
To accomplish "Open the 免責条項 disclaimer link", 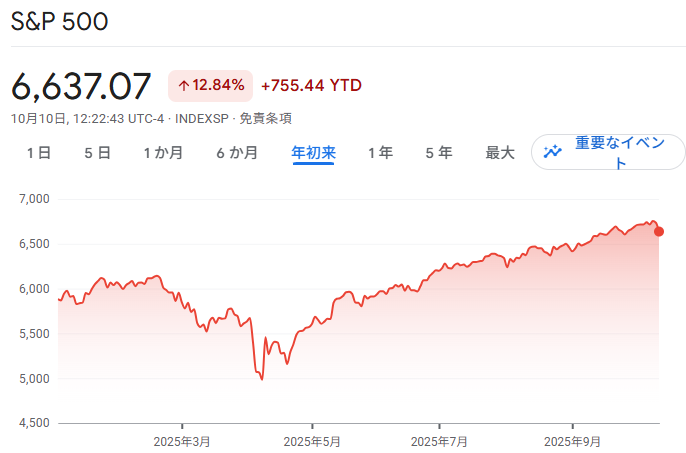I will (x=265, y=118).
